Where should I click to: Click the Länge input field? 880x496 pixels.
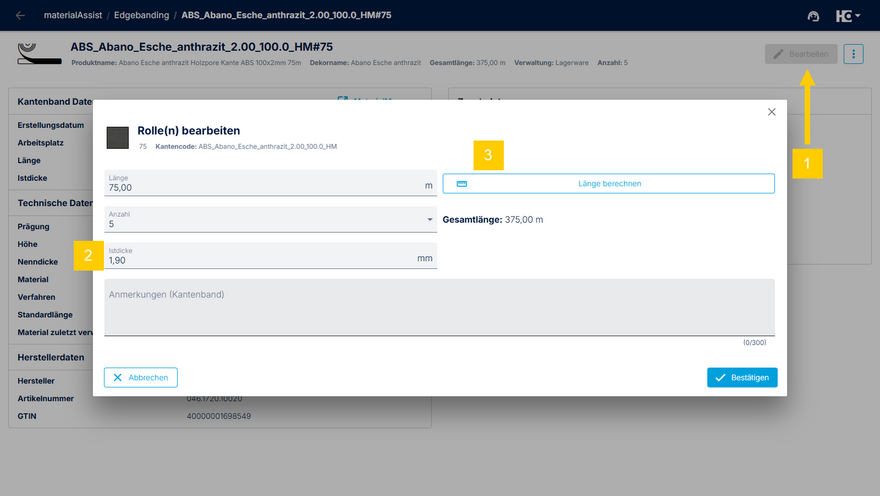260,187
